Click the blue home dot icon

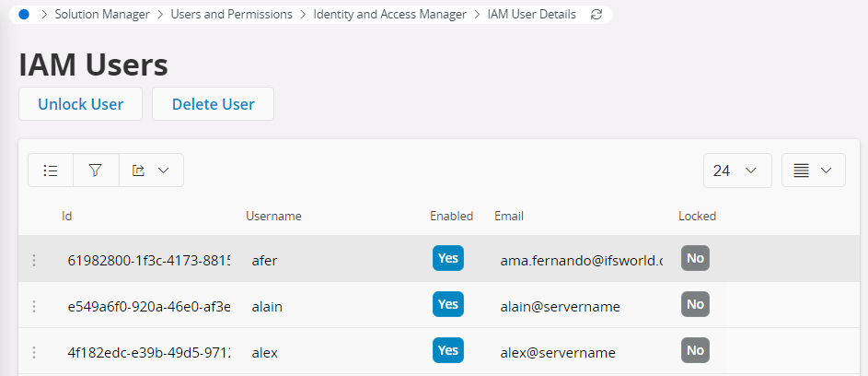24,15
